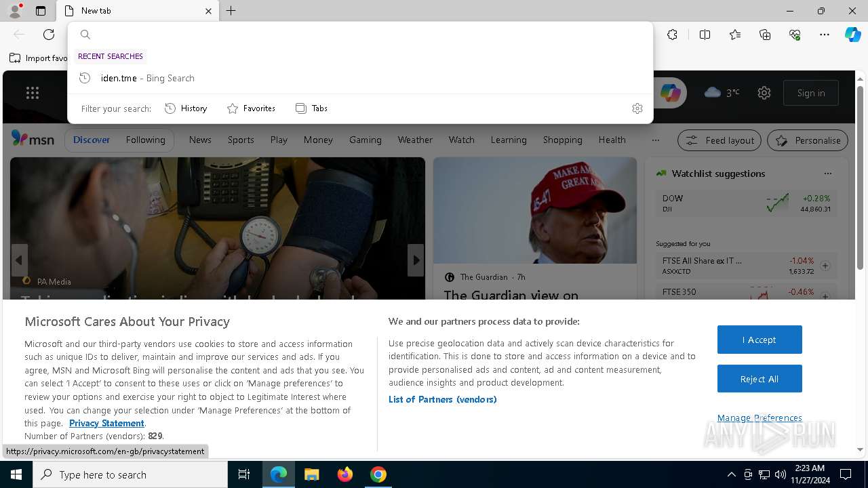Open weather showing 3°C
Image resolution: width=868 pixels, height=488 pixels.
[x=722, y=93]
